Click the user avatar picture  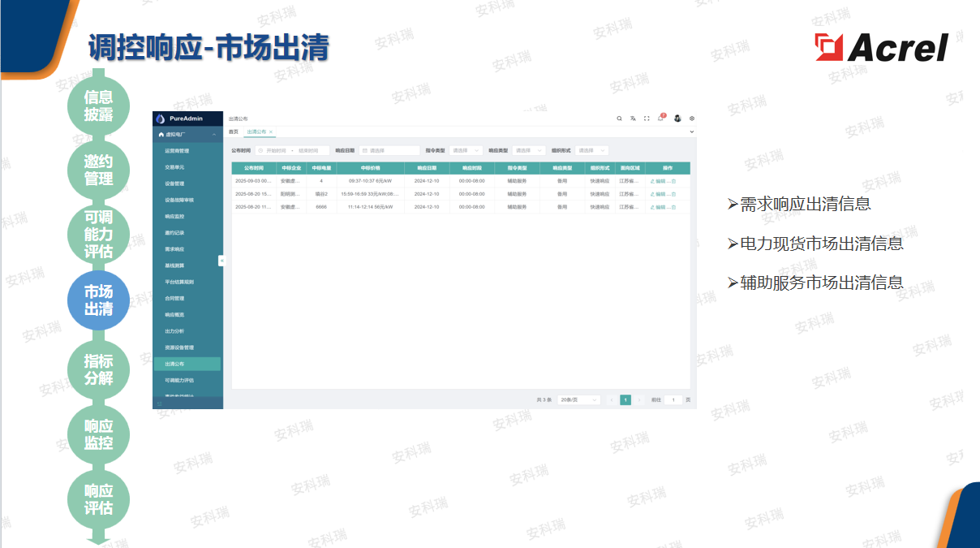(677, 119)
